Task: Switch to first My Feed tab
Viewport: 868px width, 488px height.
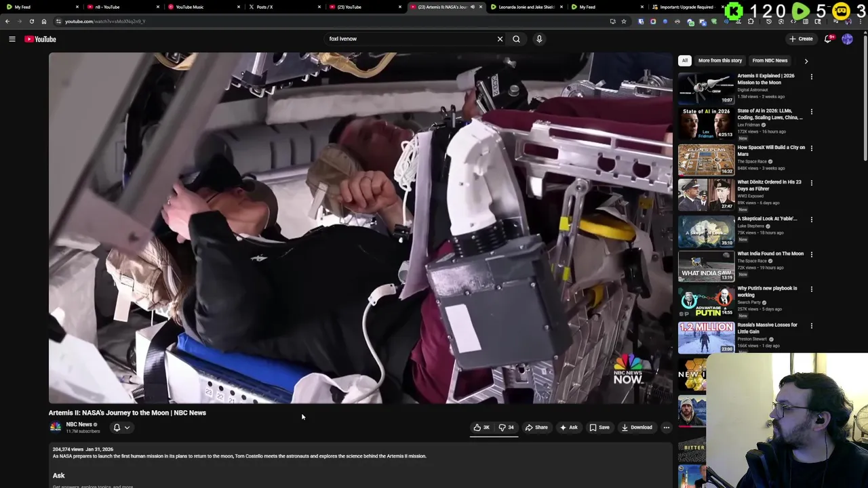Action: [41, 7]
